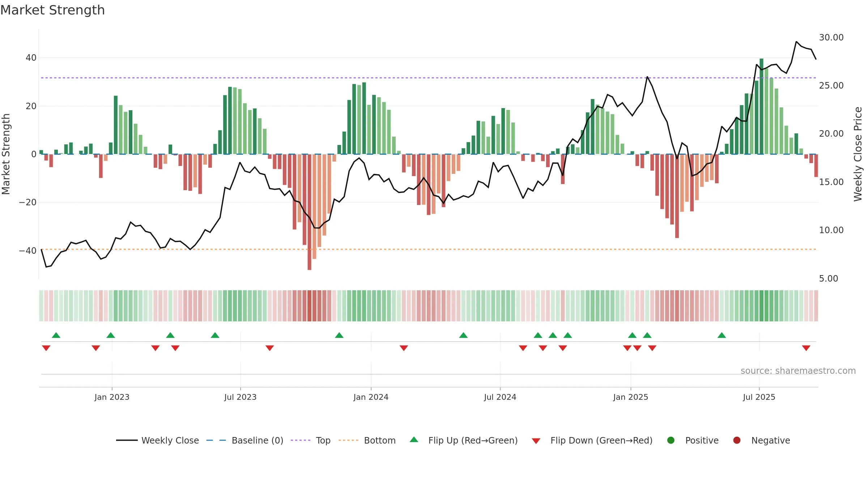The height and width of the screenshot is (488, 868).
Task: Click the green Flip Up triangle in legend
Action: coord(414,440)
